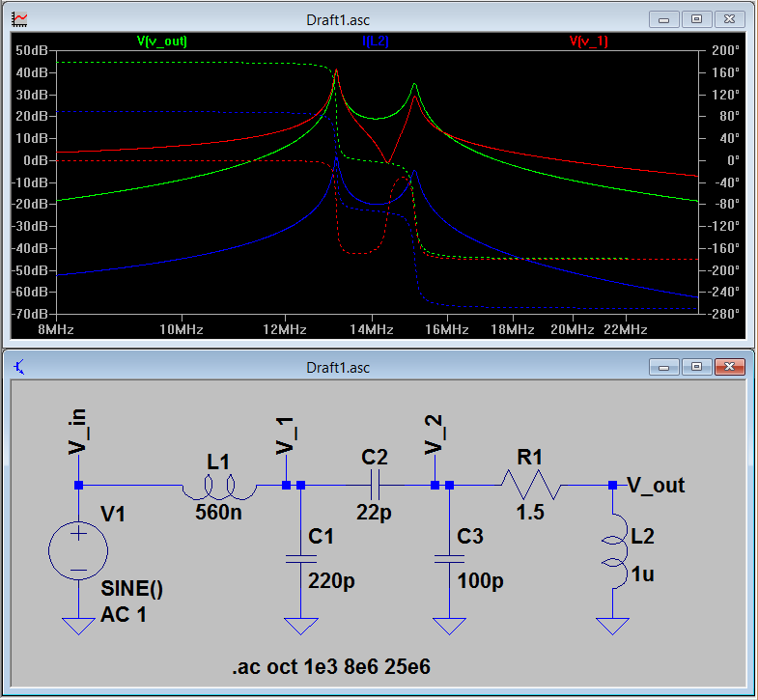The width and height of the screenshot is (758, 700).
Task: Click the V_in net label
Action: coord(78,432)
